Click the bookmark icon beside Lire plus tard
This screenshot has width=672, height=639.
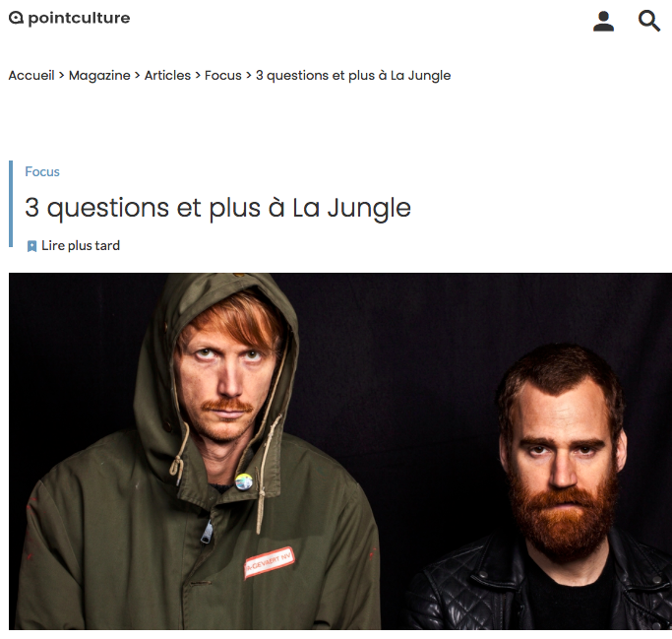(x=31, y=246)
